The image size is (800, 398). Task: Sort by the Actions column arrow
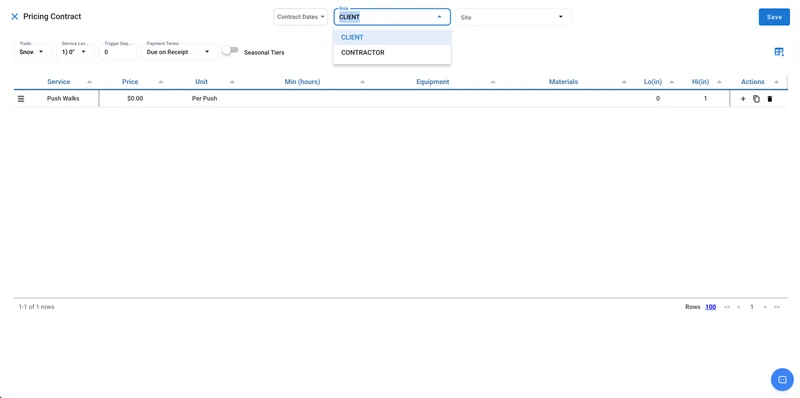pos(777,82)
